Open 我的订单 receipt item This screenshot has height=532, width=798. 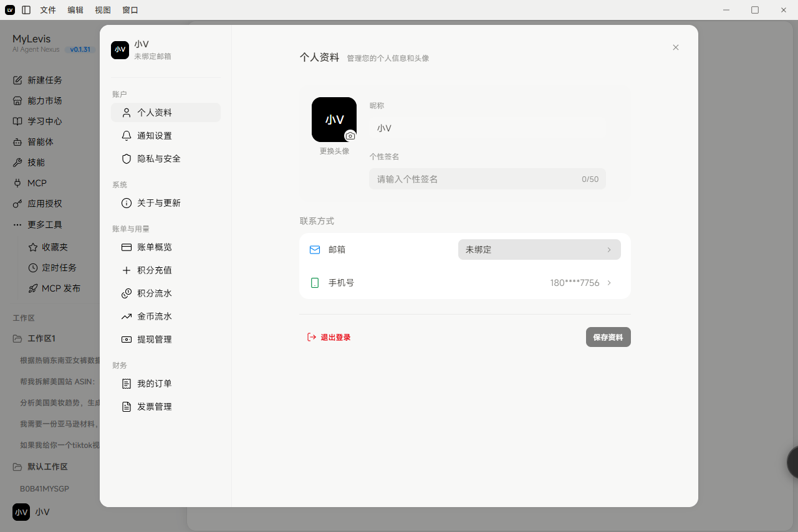(x=166, y=384)
